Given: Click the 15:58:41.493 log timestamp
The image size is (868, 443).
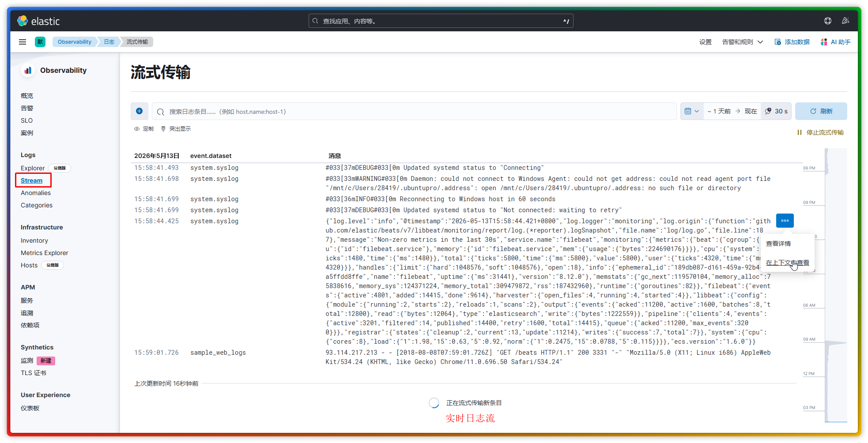Looking at the screenshot, I should [157, 168].
